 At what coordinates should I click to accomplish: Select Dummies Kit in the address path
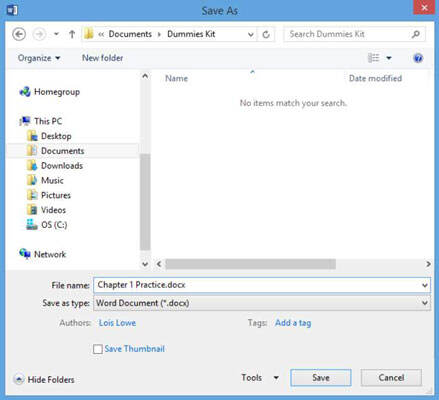pyautogui.click(x=191, y=34)
